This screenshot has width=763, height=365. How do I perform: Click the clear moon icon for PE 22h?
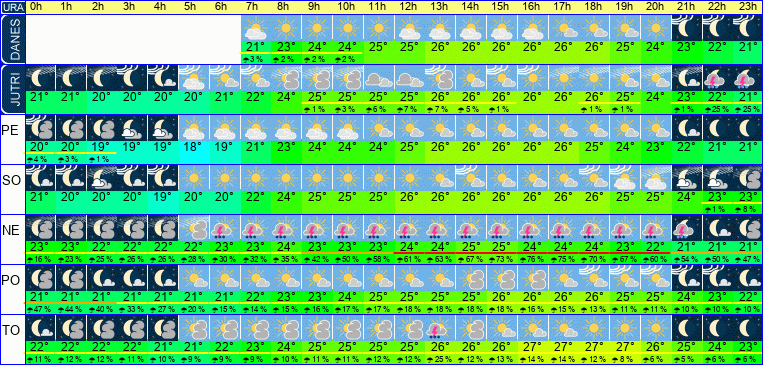[x=717, y=128]
